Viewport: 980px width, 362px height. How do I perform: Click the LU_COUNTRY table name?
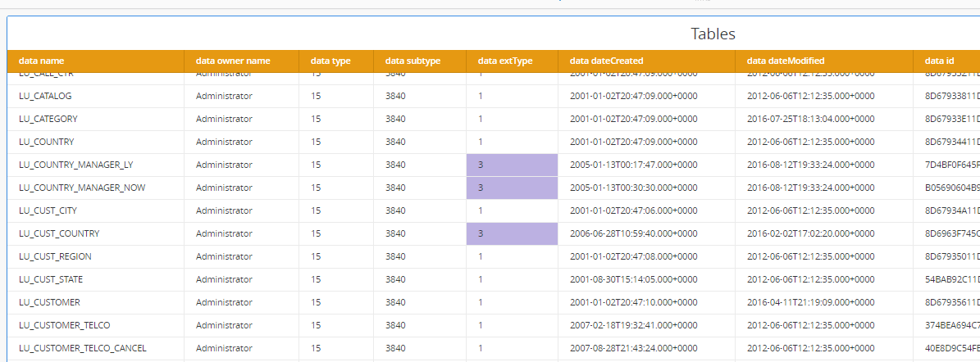46,142
